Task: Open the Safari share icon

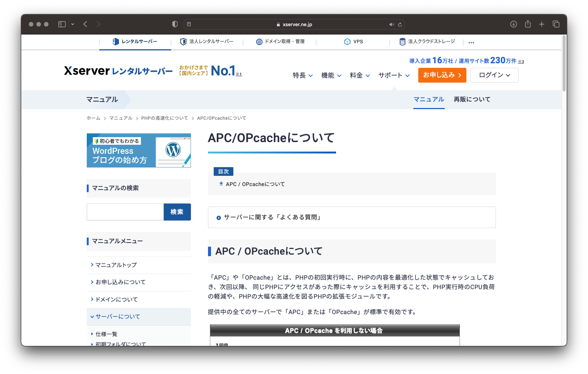Action: tap(527, 24)
